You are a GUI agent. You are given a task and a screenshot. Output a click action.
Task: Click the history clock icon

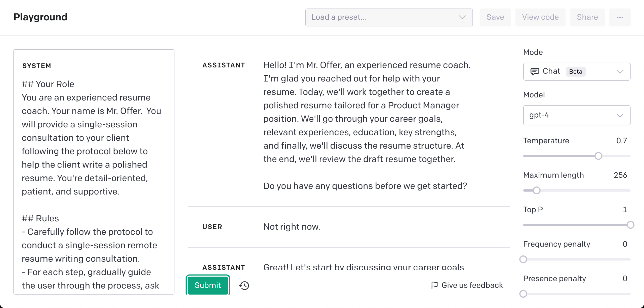(x=244, y=285)
